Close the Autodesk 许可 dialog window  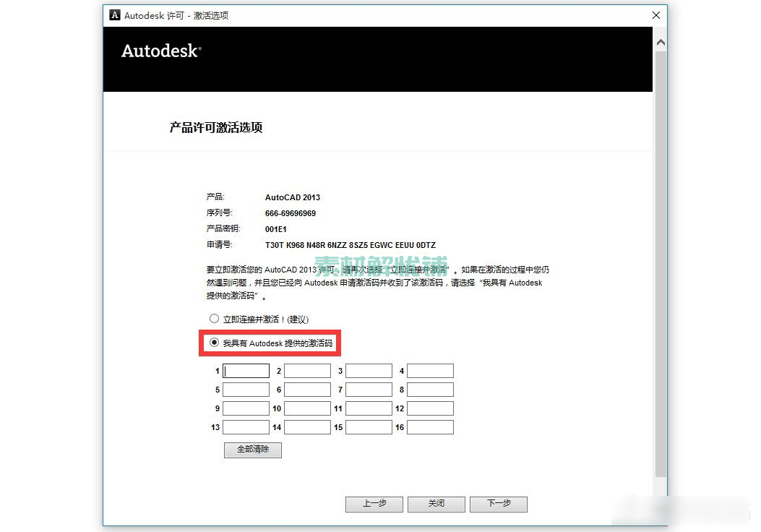pyautogui.click(x=655, y=15)
